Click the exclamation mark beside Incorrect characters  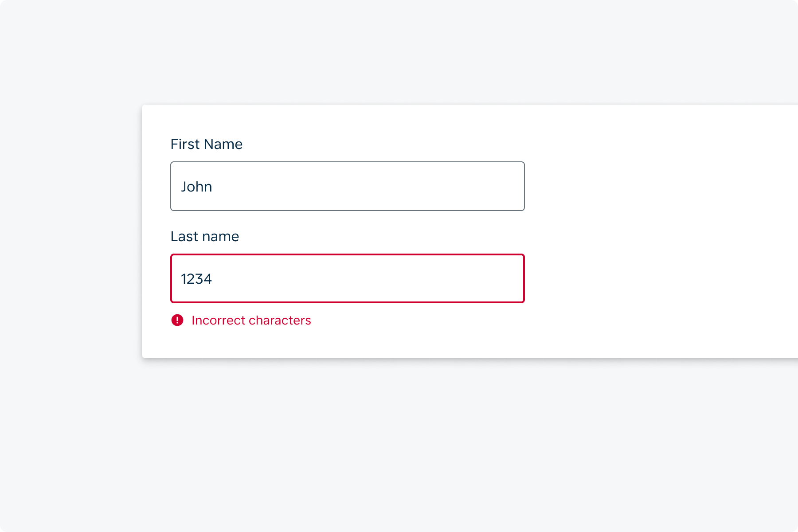[177, 320]
